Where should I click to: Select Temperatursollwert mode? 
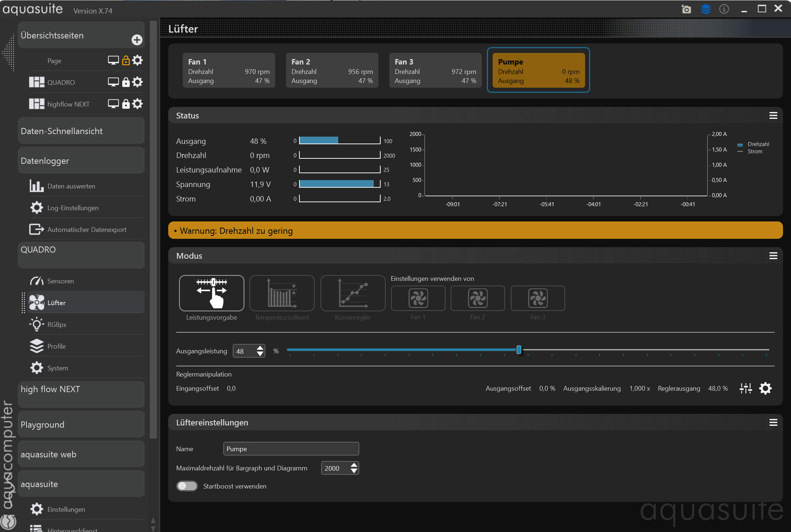tap(282, 293)
